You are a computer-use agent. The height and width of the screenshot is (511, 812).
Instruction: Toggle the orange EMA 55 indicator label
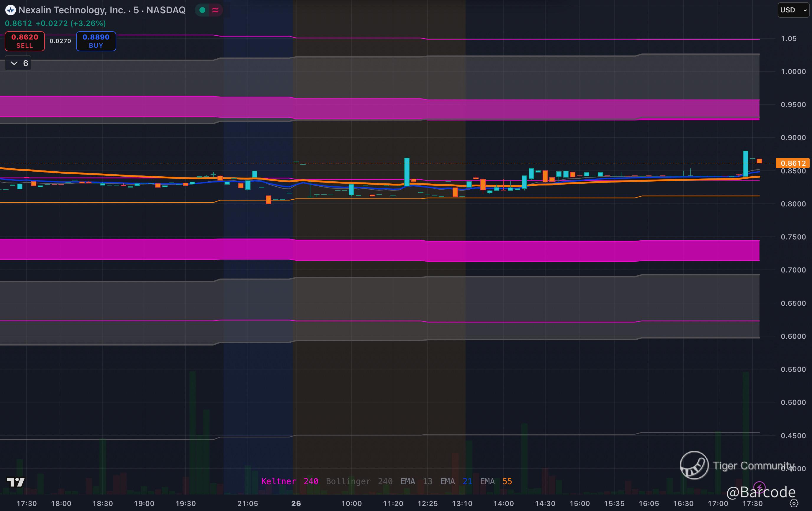pyautogui.click(x=496, y=481)
